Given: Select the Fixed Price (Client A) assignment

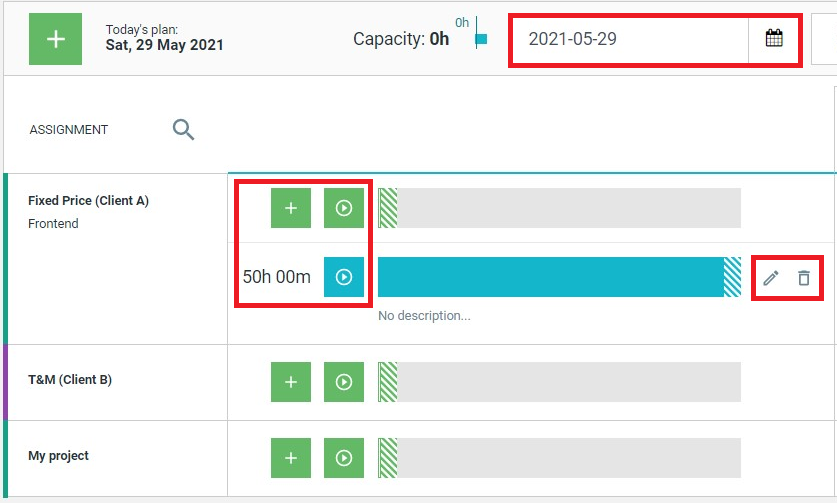Looking at the screenshot, I should tap(89, 201).
